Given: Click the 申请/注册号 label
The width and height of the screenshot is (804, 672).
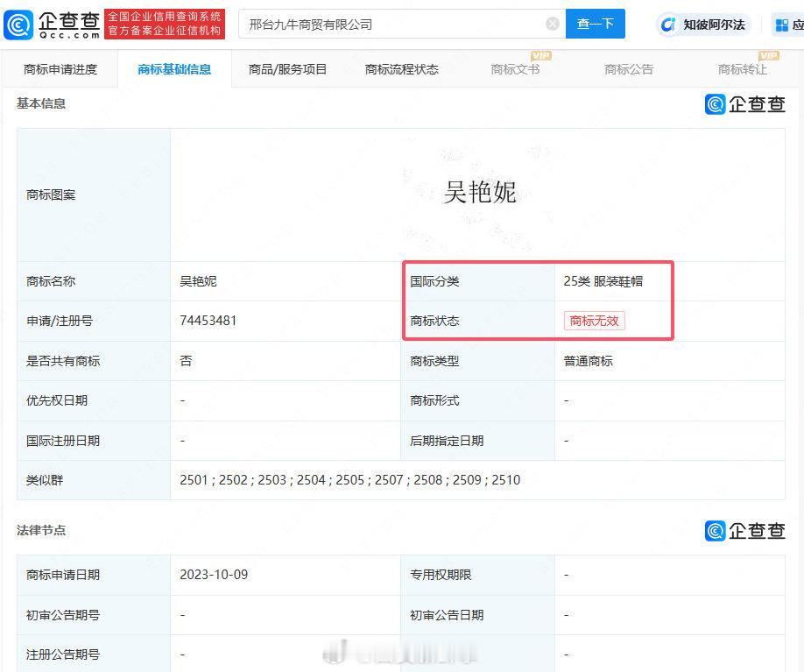Looking at the screenshot, I should (60, 321).
